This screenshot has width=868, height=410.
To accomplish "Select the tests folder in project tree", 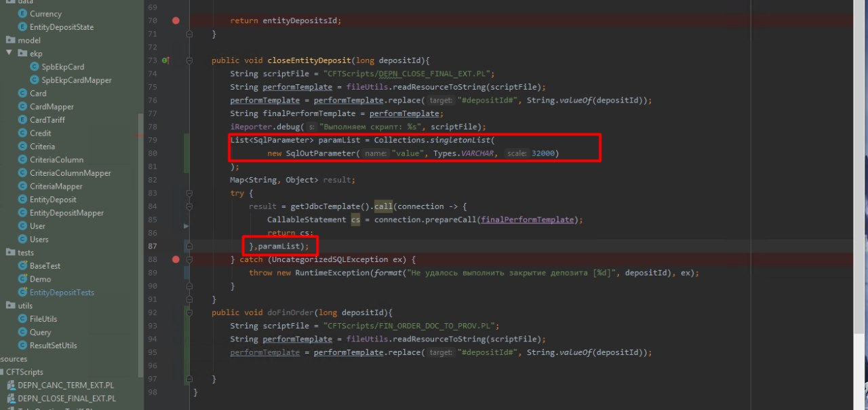I will pos(20,253).
